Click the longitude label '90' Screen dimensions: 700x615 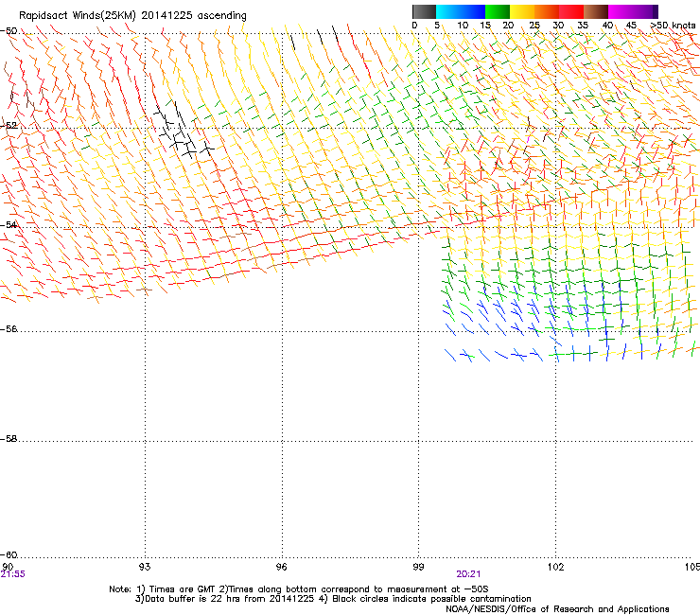(x=8, y=567)
